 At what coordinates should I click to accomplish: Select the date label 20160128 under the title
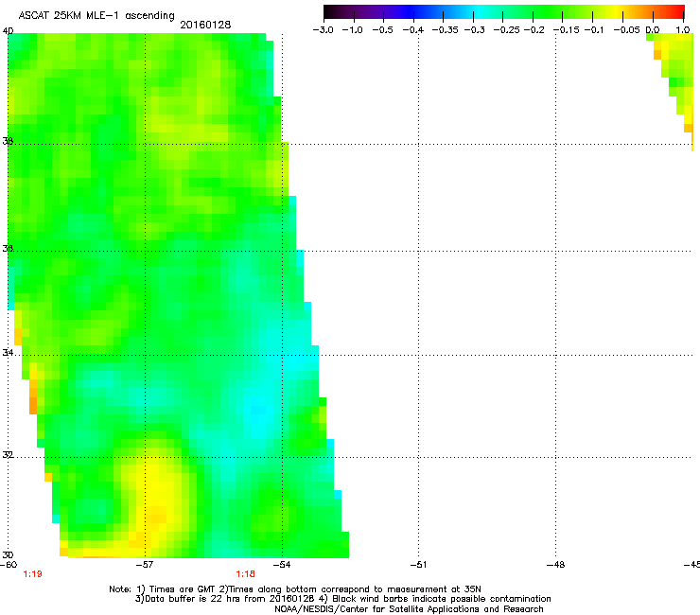tap(205, 25)
